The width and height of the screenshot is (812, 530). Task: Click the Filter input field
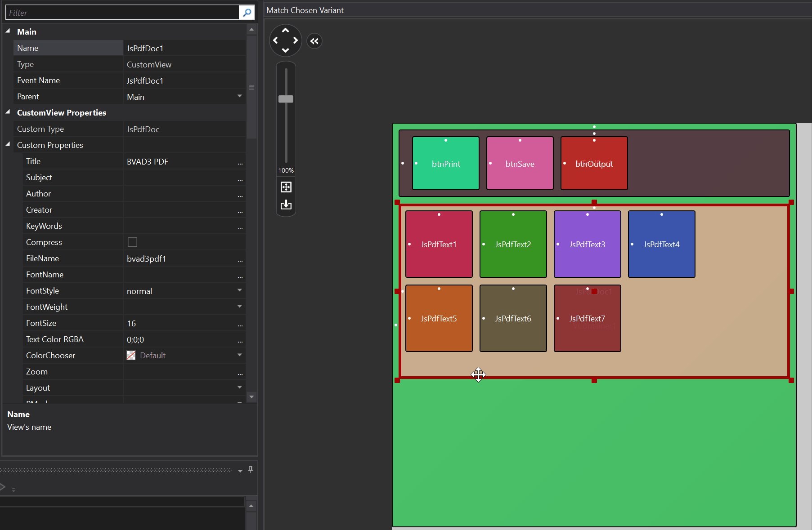pyautogui.click(x=122, y=13)
